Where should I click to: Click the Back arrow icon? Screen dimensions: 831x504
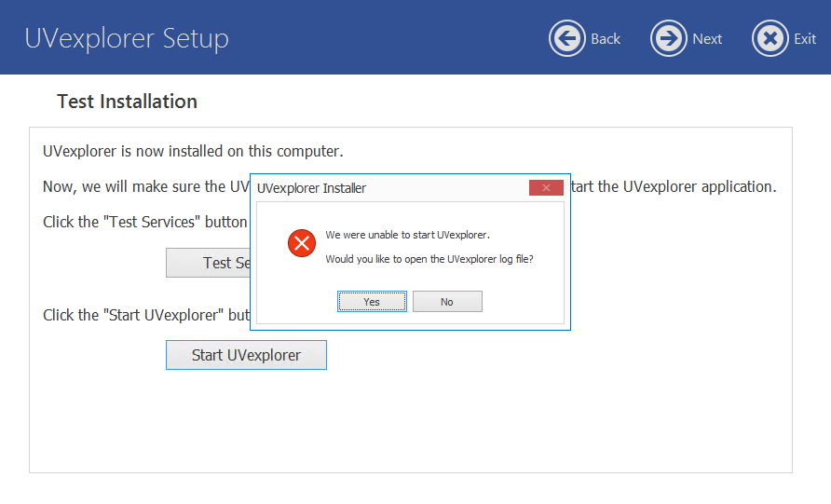[567, 38]
